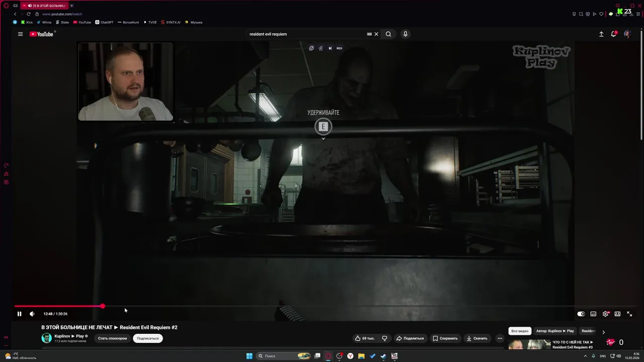Click the Подписаться subscribe button
This screenshot has height=362, width=644.
[148, 338]
